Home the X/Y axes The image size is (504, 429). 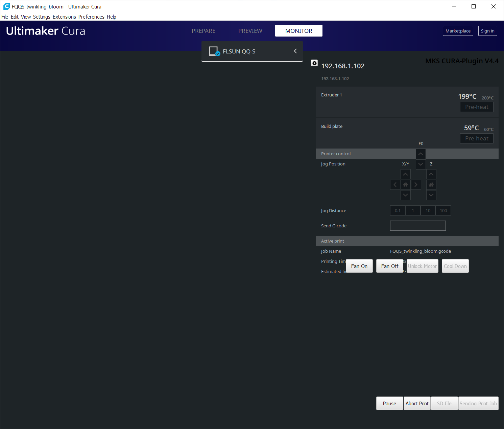pyautogui.click(x=405, y=184)
